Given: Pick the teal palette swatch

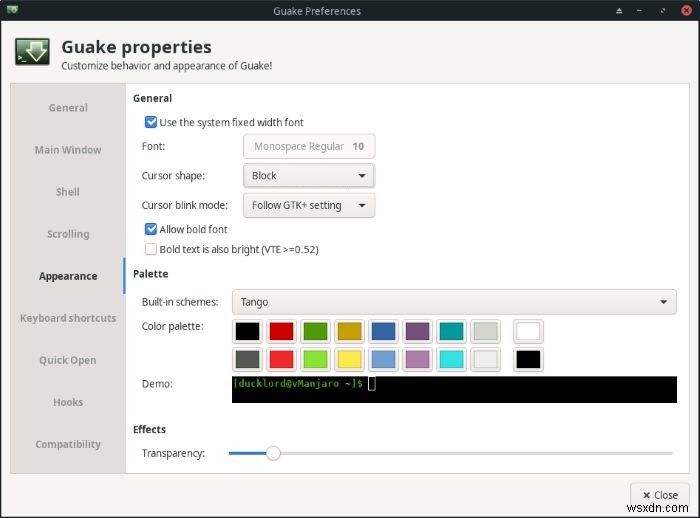Looking at the screenshot, I should click(451, 331).
